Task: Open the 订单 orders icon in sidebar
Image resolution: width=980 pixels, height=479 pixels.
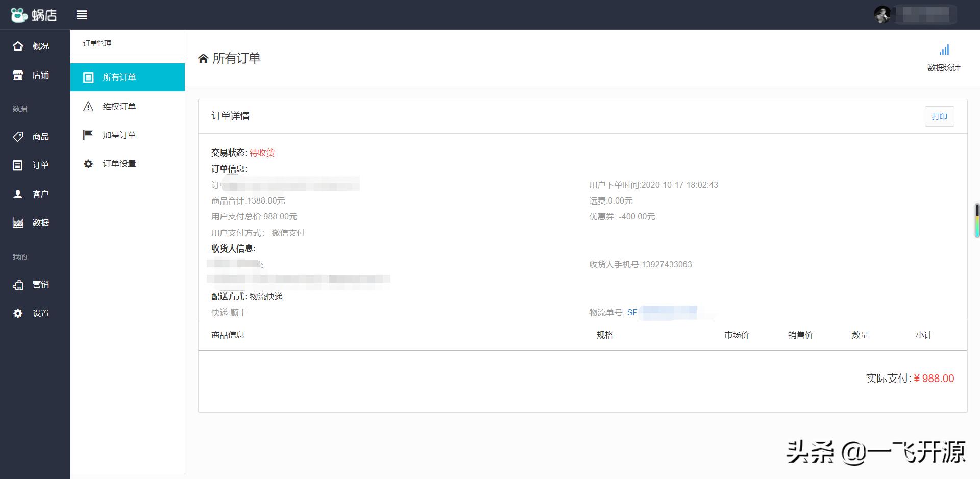Action: tap(18, 165)
